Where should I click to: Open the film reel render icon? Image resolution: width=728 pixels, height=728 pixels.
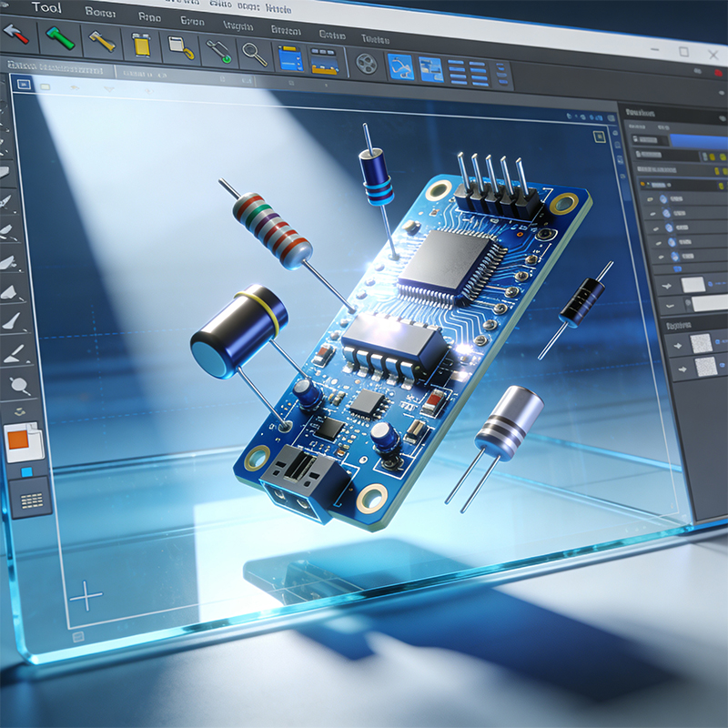pyautogui.click(x=367, y=62)
